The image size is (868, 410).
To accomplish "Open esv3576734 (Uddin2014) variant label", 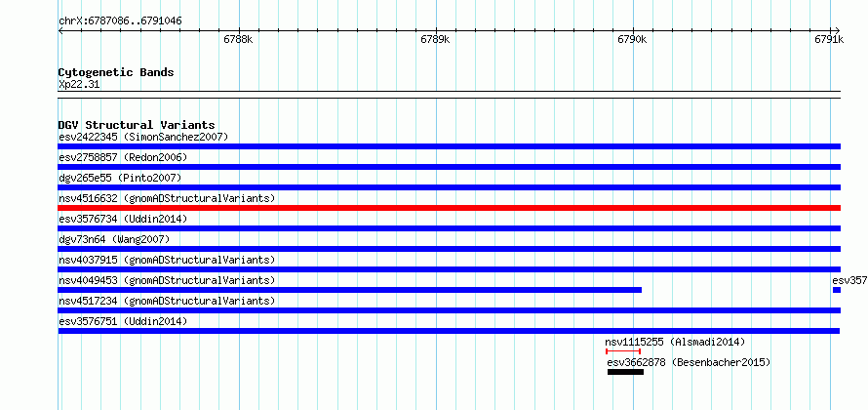I will (123, 219).
